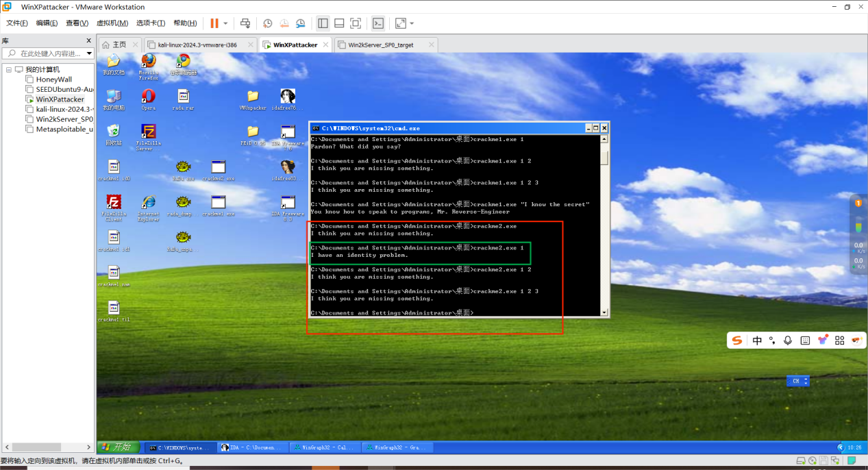Screen dimensions: 868x470
Task: Toggle the IME punctuation mode icon
Action: click(x=772, y=341)
